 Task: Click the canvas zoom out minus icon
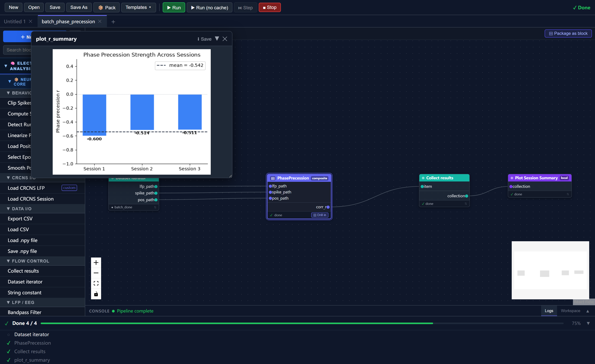click(x=96, y=273)
